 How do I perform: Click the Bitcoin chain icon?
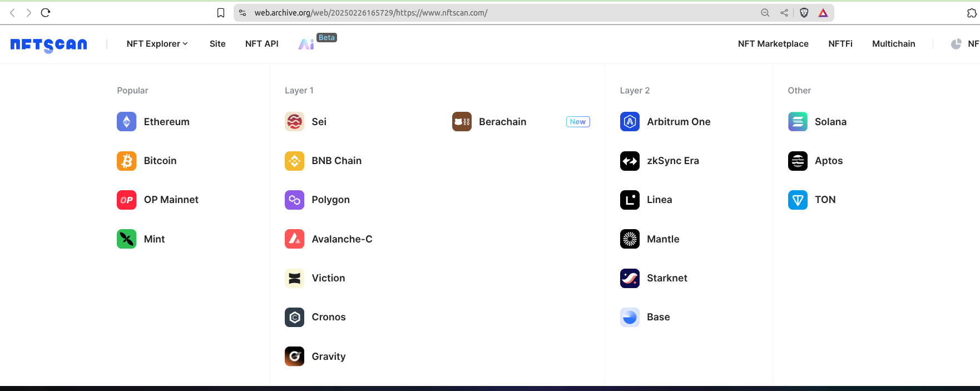click(126, 161)
